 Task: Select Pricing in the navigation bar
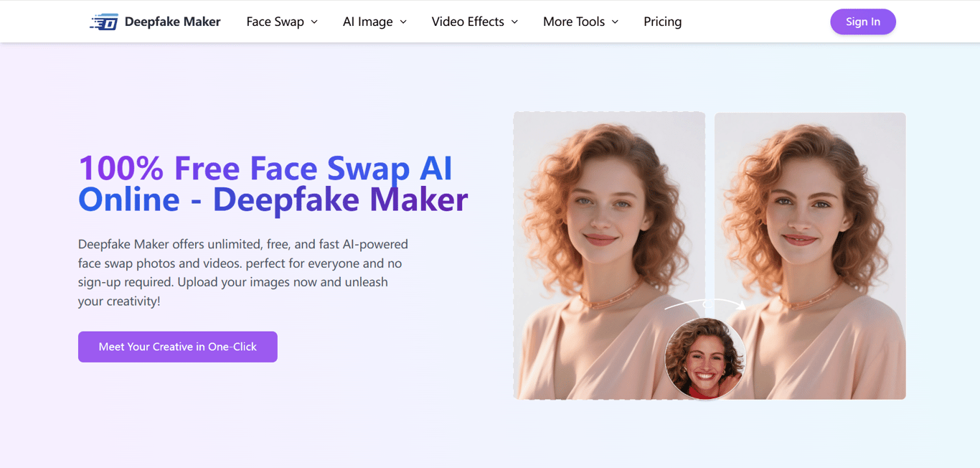tap(662, 22)
